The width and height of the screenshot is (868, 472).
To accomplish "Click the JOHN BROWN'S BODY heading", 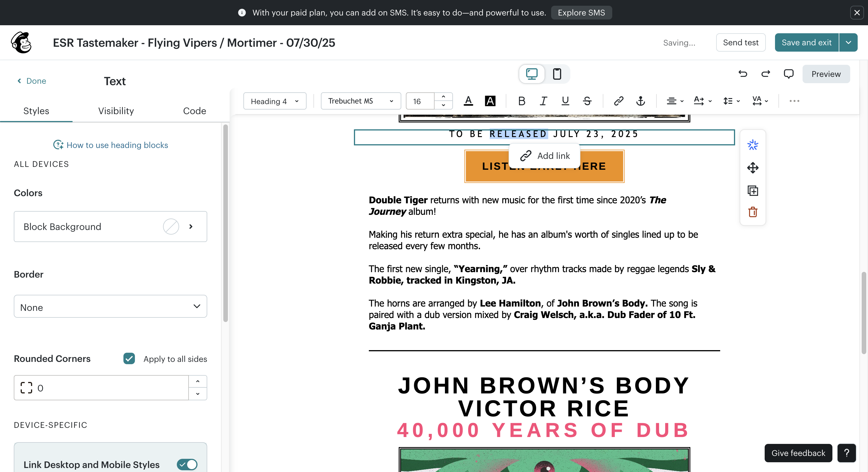I will click(544, 385).
